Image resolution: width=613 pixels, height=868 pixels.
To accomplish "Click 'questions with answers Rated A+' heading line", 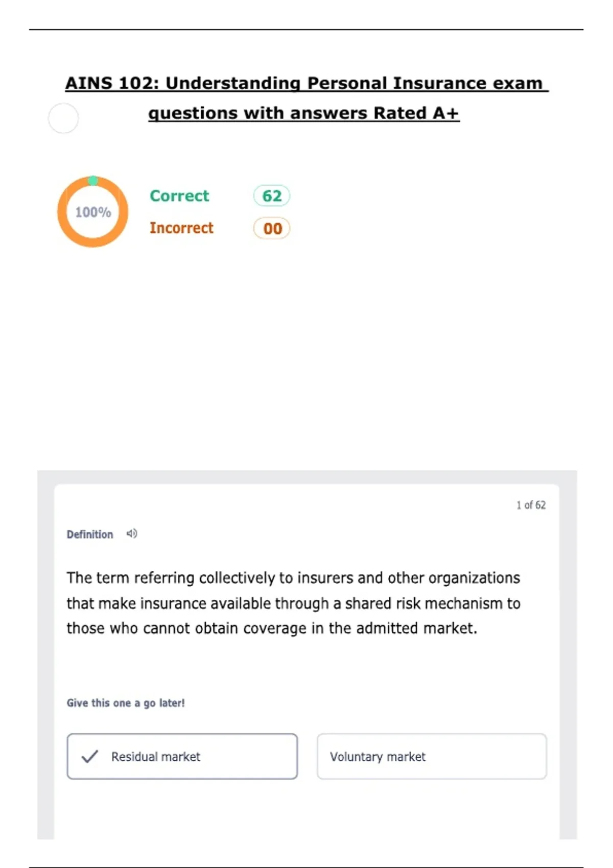I will click(304, 113).
